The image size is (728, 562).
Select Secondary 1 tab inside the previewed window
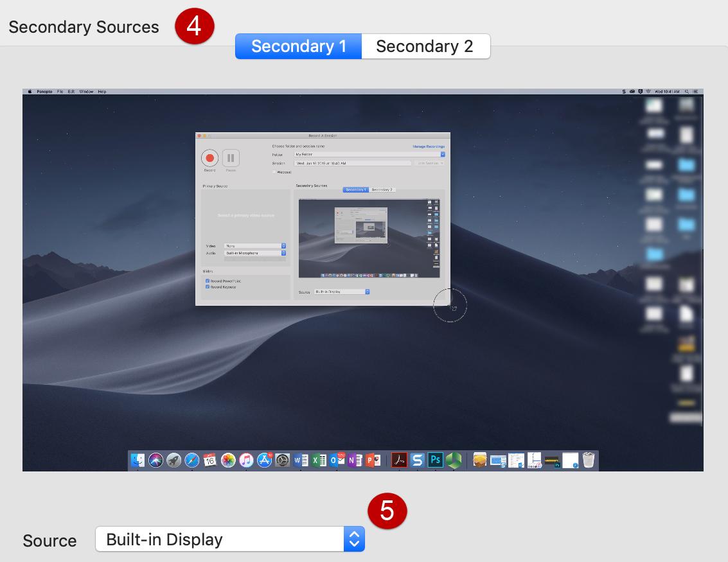(355, 190)
